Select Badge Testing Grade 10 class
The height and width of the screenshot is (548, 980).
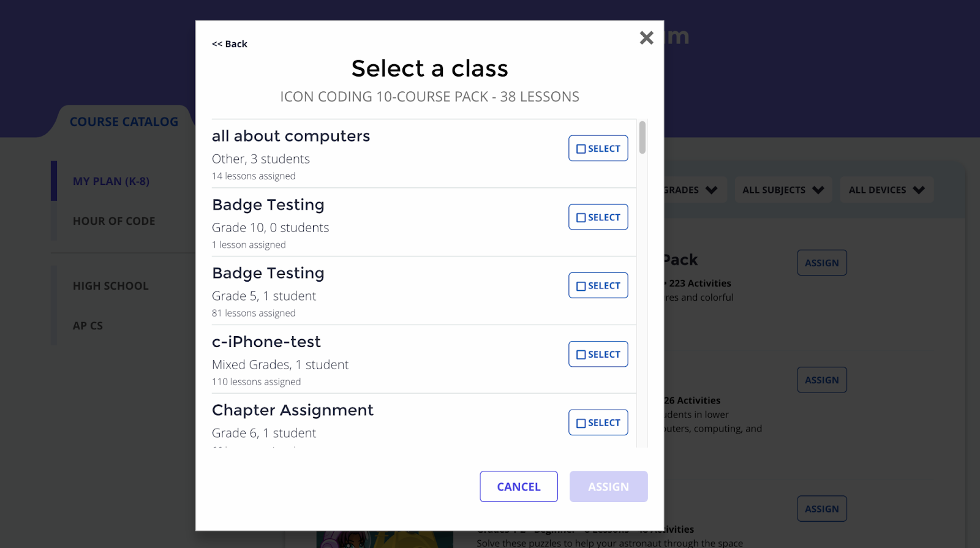coord(598,217)
